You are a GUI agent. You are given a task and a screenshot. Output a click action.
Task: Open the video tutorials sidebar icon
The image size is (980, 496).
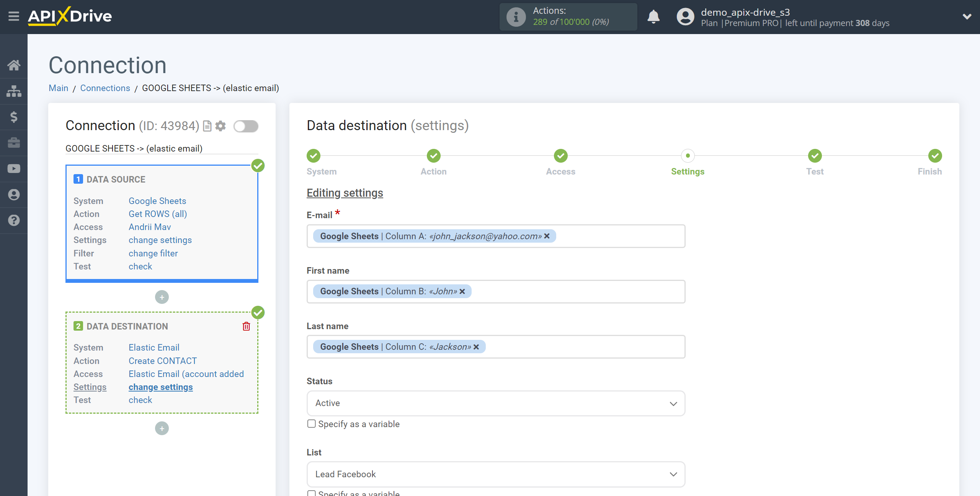pos(14,169)
